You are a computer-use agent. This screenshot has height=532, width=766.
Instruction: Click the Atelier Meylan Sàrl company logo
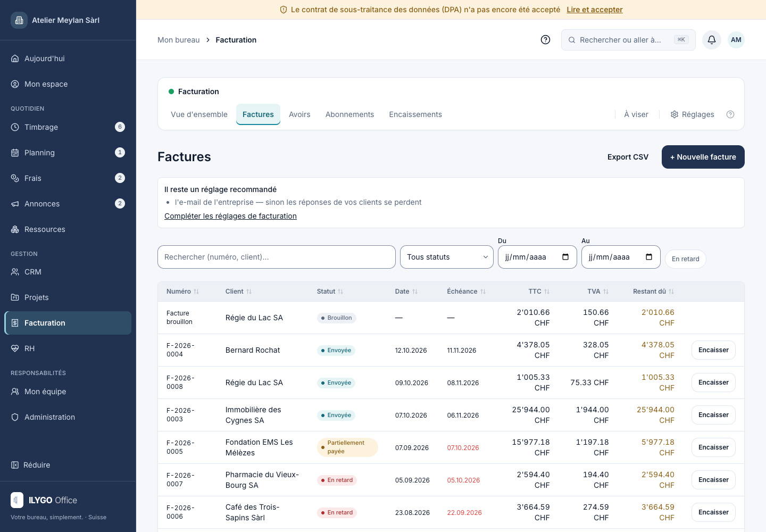pyautogui.click(x=19, y=20)
